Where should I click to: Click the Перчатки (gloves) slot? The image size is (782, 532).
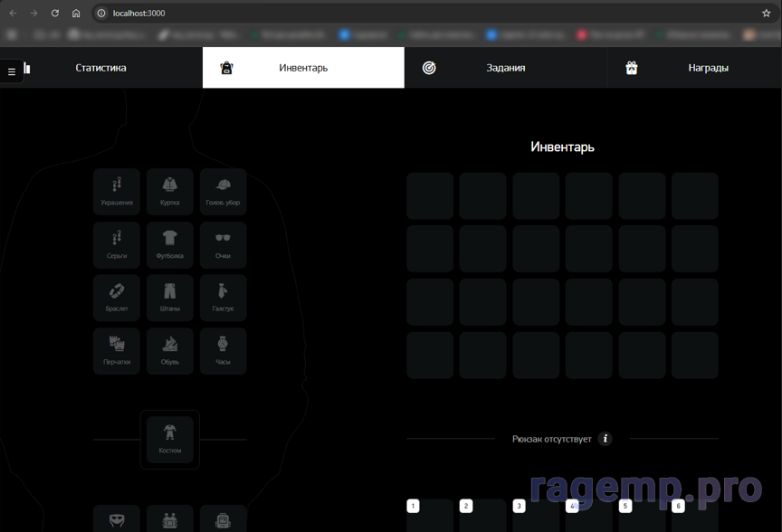pyautogui.click(x=117, y=351)
